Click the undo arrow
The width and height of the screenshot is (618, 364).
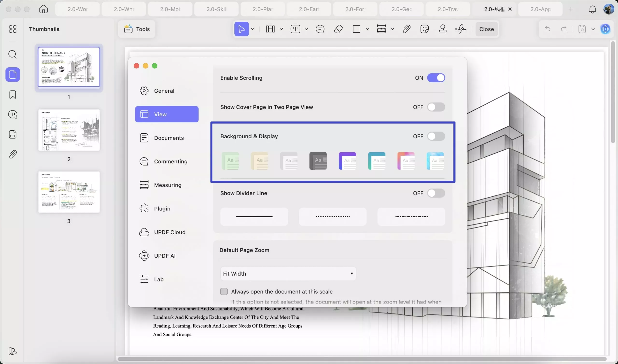(x=547, y=29)
